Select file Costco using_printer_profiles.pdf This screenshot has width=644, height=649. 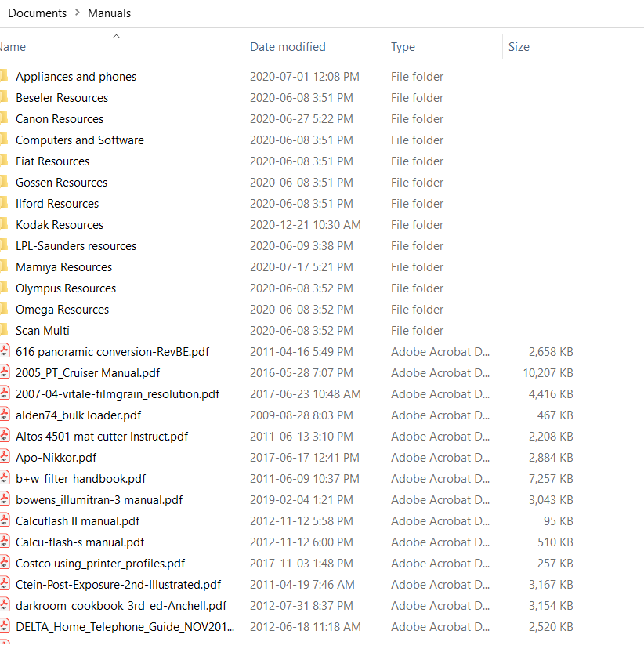coord(100,564)
